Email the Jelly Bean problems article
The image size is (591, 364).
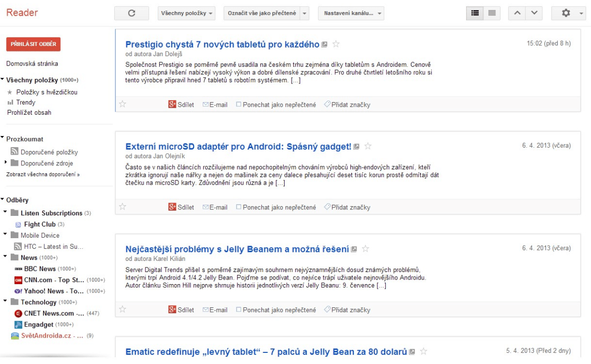(x=215, y=310)
